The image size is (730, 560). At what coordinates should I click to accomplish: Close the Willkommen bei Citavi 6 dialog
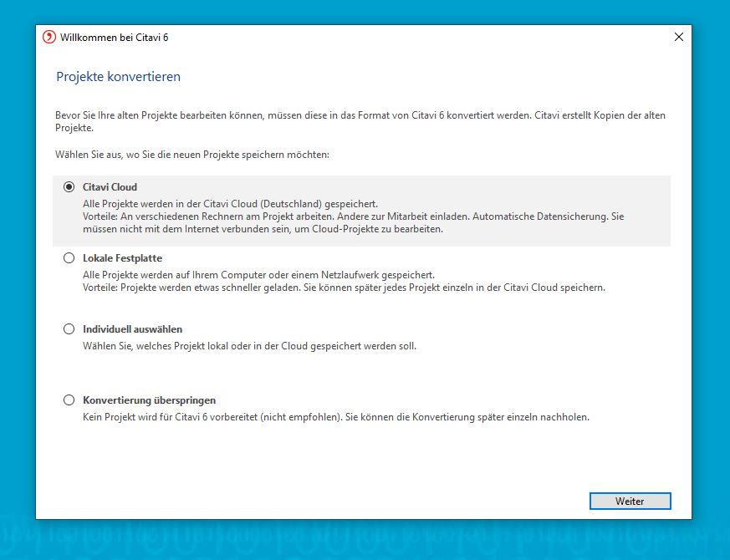[x=679, y=38]
